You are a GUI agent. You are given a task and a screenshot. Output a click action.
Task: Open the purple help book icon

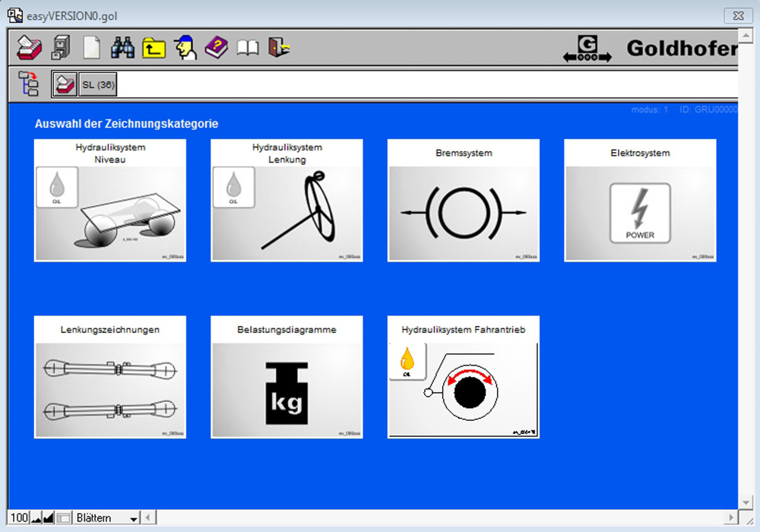coord(216,48)
